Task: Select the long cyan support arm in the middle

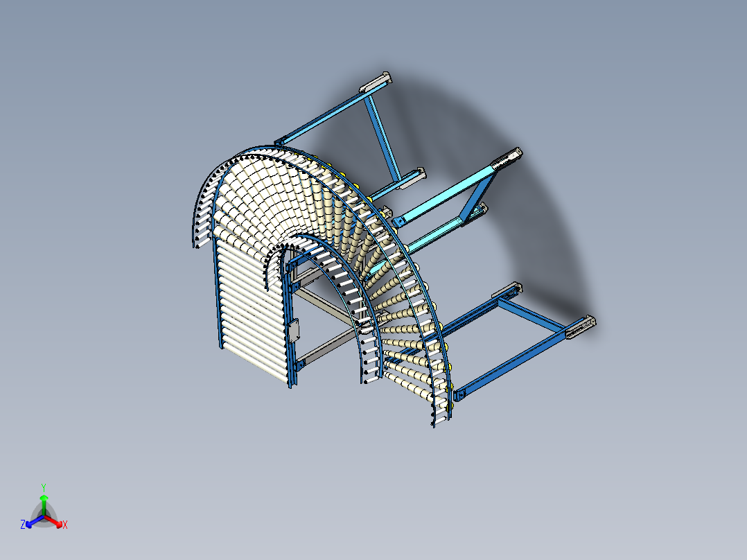Action: [448, 193]
